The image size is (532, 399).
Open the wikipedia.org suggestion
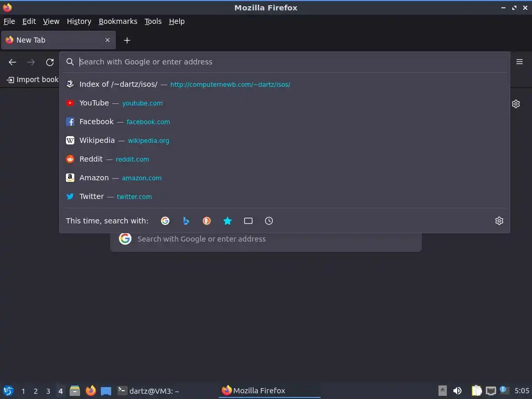click(x=284, y=140)
